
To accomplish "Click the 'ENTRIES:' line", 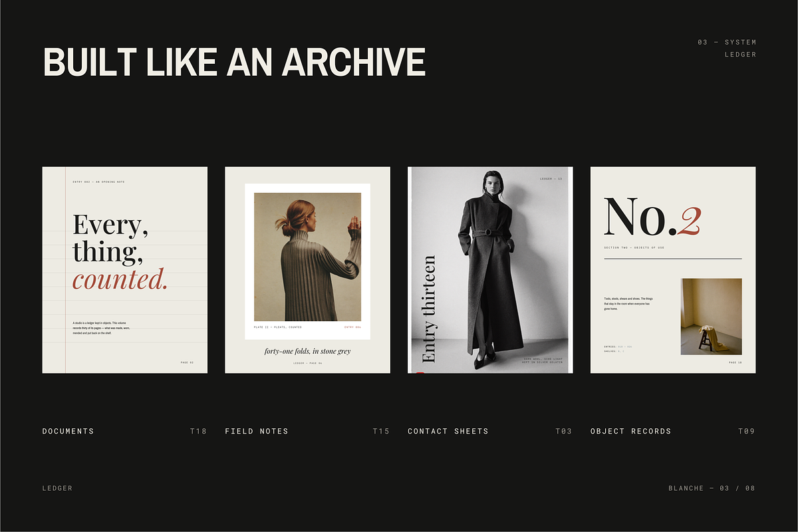I will (x=618, y=346).
